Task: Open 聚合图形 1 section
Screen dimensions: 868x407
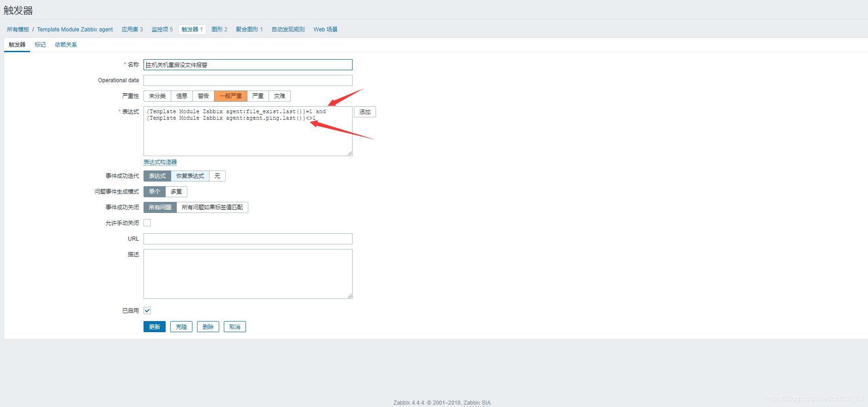Action: pos(249,30)
